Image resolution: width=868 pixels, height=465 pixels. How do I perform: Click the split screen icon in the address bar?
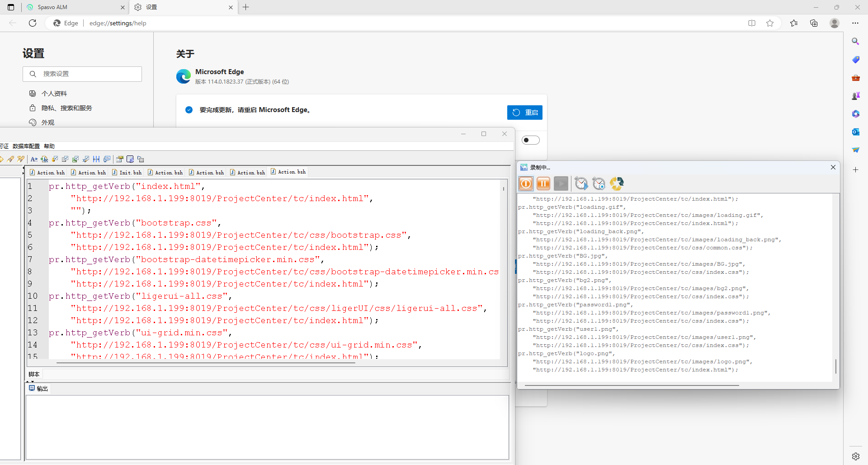(x=752, y=23)
